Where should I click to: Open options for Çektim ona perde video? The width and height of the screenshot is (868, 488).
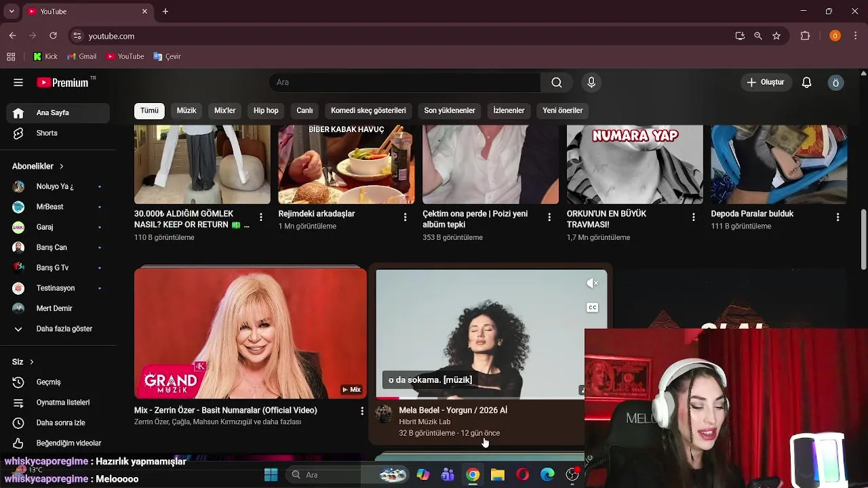(549, 217)
